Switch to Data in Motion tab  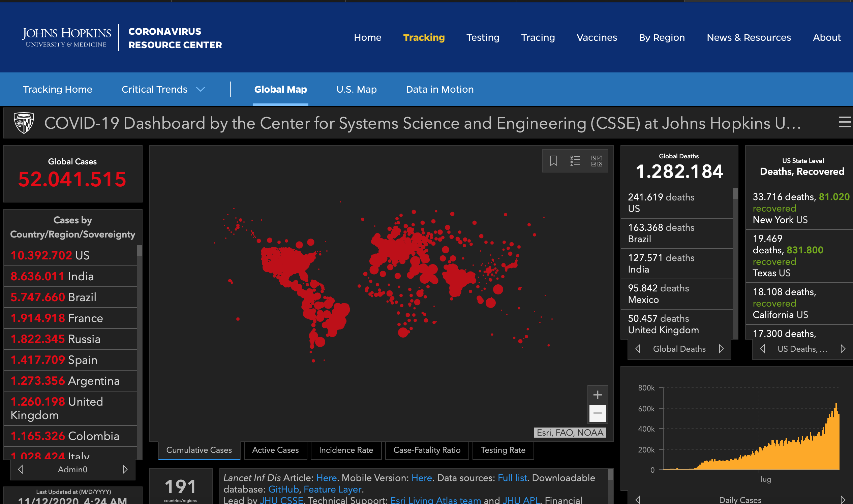tap(439, 89)
